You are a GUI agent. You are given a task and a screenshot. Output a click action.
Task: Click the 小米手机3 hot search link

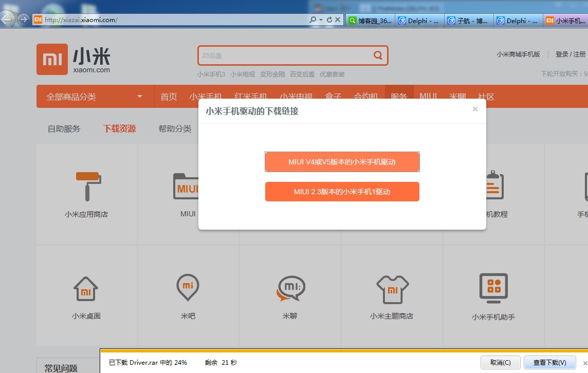coord(211,74)
